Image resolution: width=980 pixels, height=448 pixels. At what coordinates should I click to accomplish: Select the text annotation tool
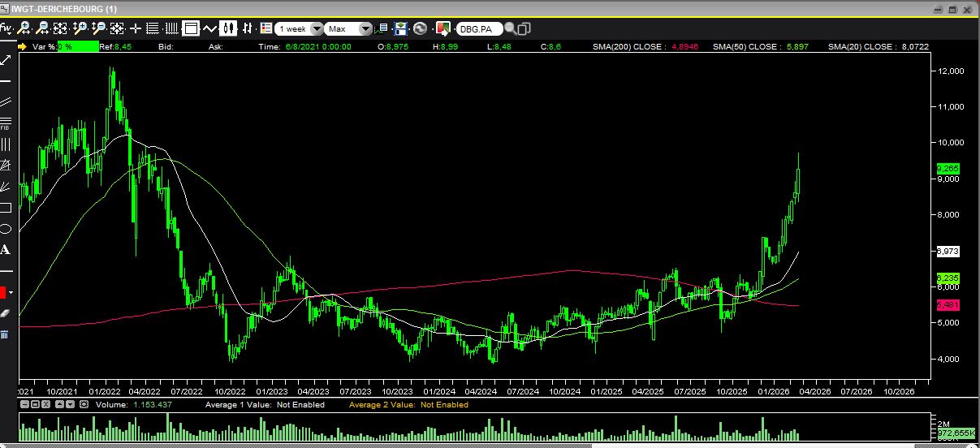coord(6,249)
